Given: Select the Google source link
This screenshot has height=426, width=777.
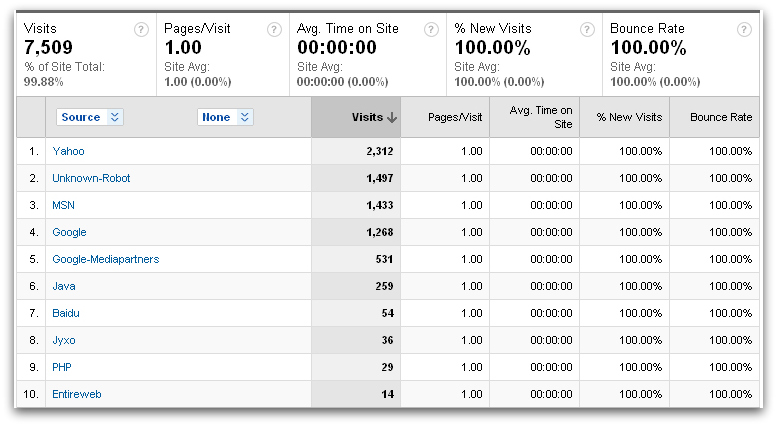Looking at the screenshot, I should 69,232.
